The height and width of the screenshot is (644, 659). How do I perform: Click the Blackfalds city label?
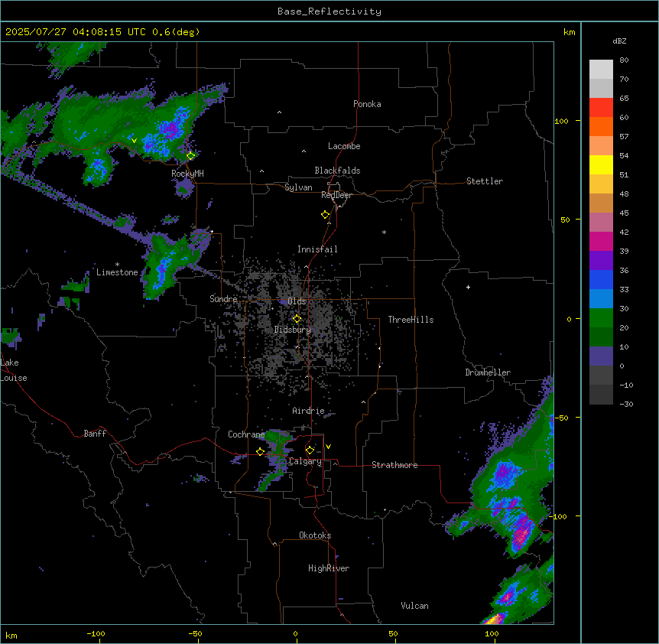(x=337, y=171)
